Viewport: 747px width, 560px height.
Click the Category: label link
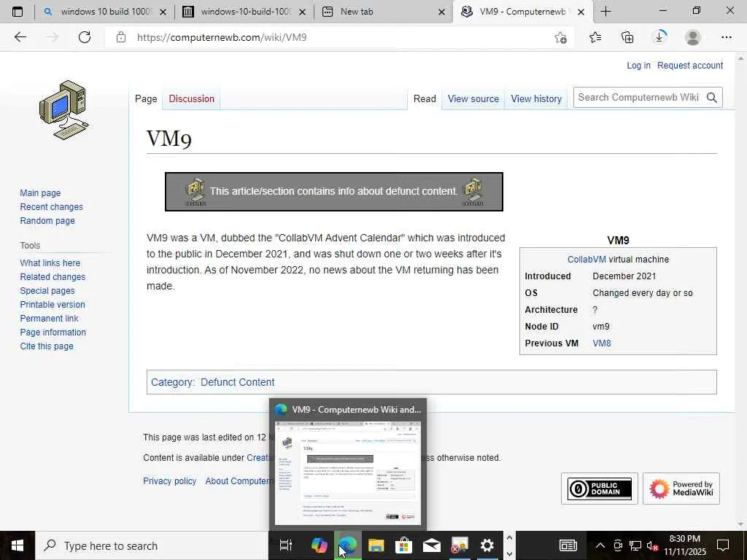click(172, 382)
